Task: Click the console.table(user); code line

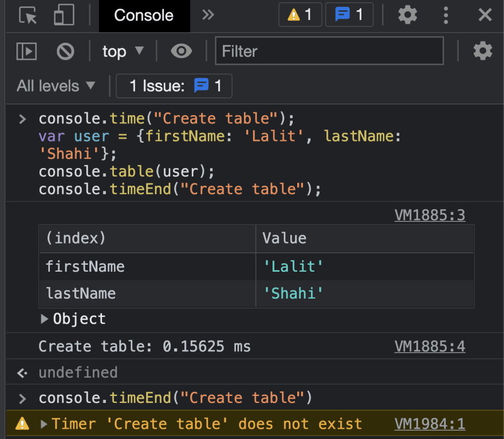Action: pyautogui.click(x=127, y=171)
